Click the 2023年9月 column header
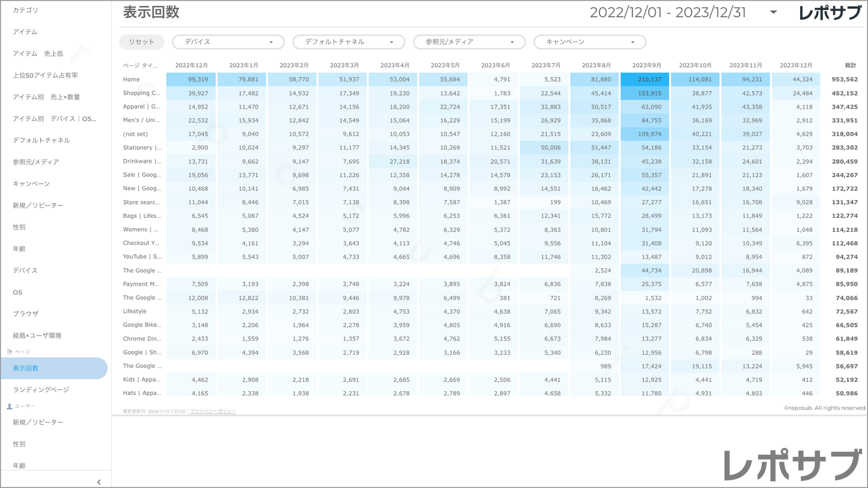868x488 pixels. click(x=646, y=65)
